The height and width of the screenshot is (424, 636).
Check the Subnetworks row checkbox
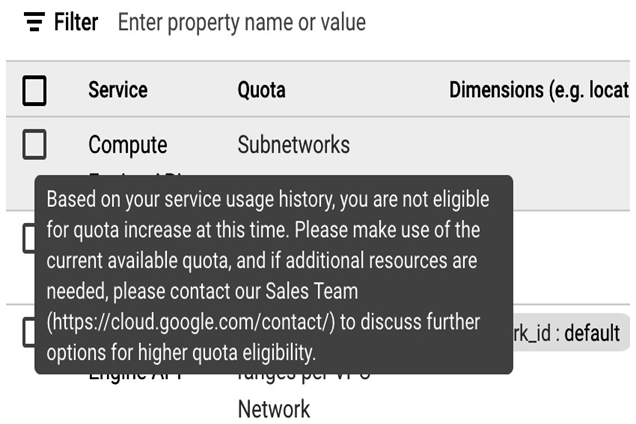coord(34,144)
